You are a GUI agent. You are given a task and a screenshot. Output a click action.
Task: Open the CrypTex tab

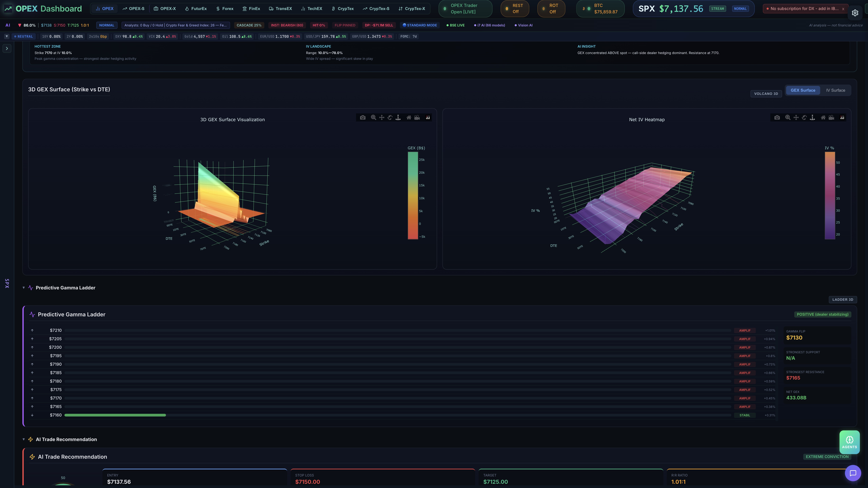(x=343, y=9)
